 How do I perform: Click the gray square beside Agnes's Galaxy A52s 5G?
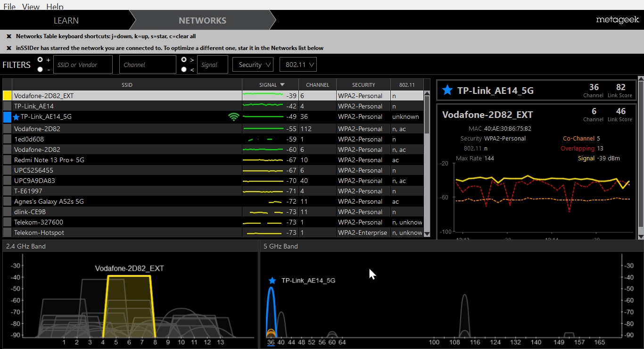(7, 201)
